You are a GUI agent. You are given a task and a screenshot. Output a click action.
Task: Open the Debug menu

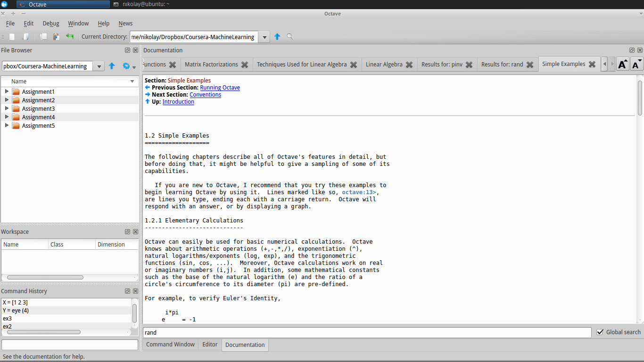point(50,23)
